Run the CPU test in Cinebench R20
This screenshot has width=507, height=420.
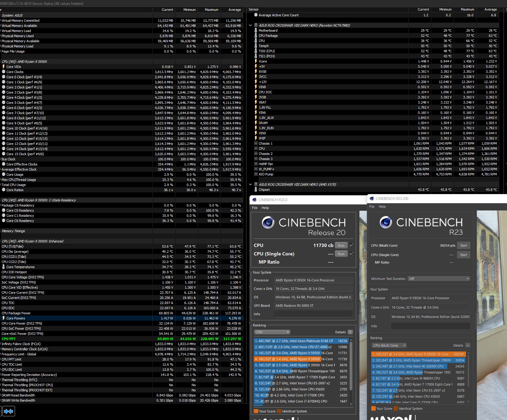[341, 245]
